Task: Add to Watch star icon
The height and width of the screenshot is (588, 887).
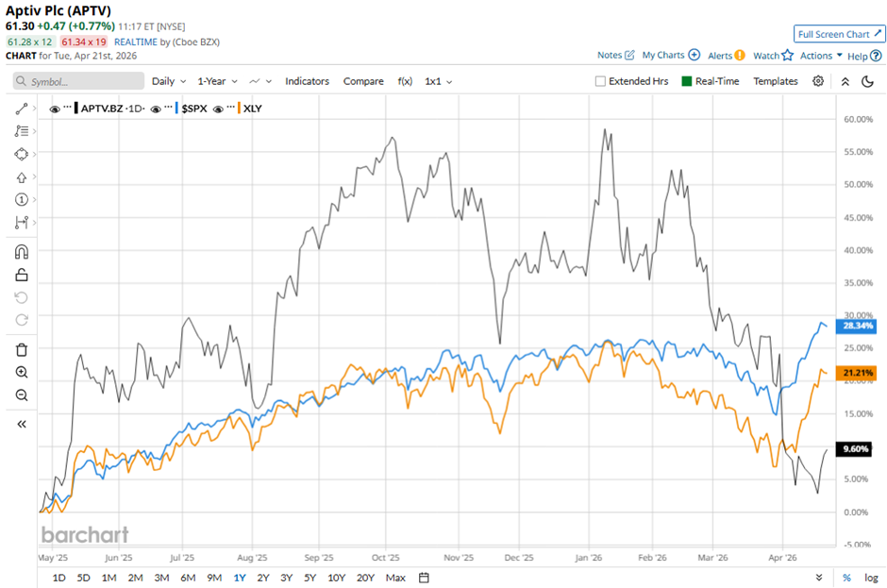Action: (787, 56)
